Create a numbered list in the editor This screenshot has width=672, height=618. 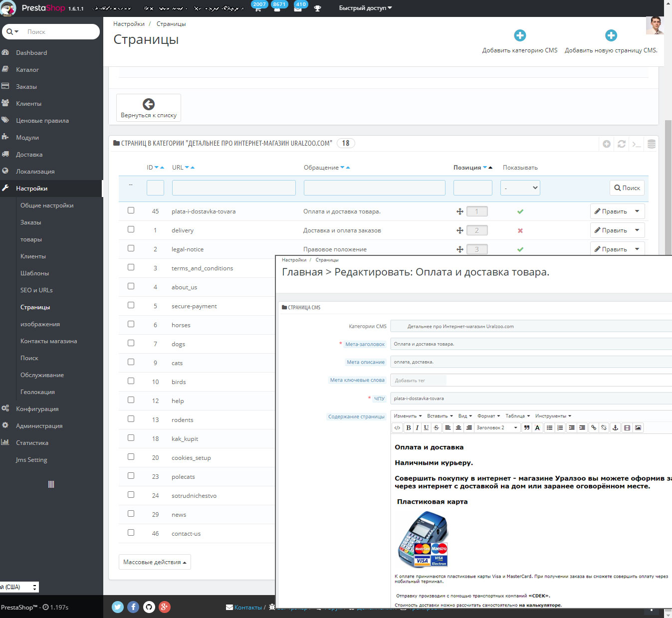tap(560, 427)
